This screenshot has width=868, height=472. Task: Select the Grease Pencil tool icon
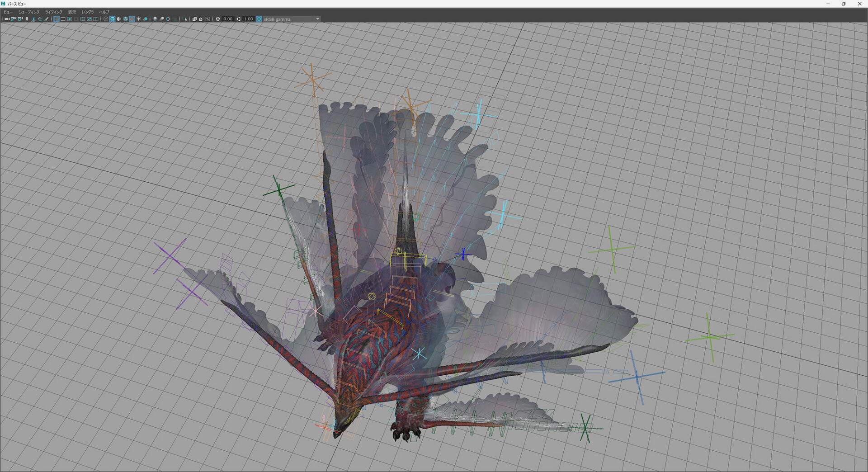coord(47,19)
